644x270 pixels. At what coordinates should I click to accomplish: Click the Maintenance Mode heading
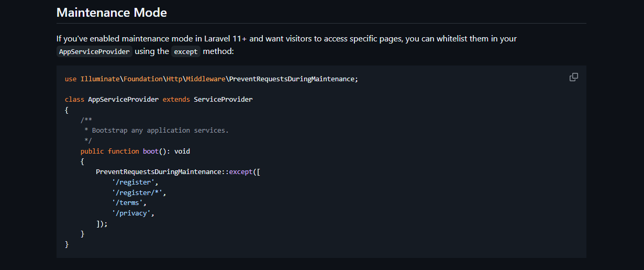click(x=112, y=13)
